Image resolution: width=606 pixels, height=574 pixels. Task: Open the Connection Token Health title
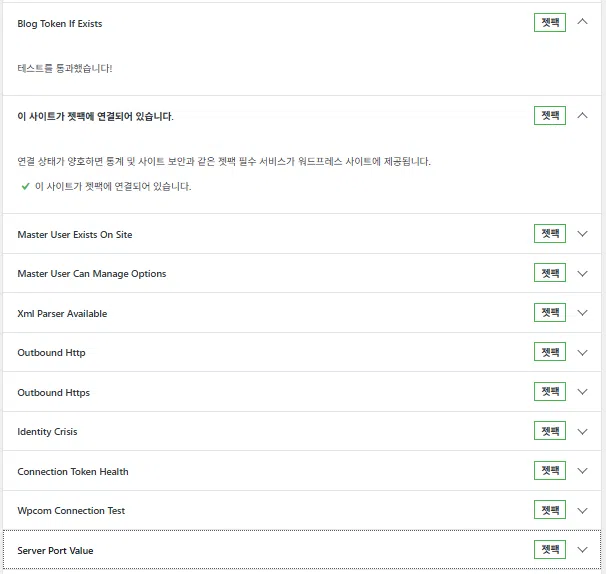click(x=73, y=472)
